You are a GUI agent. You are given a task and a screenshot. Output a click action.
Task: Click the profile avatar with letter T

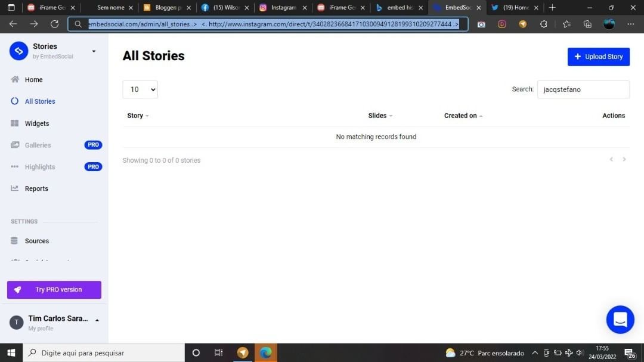(x=17, y=323)
